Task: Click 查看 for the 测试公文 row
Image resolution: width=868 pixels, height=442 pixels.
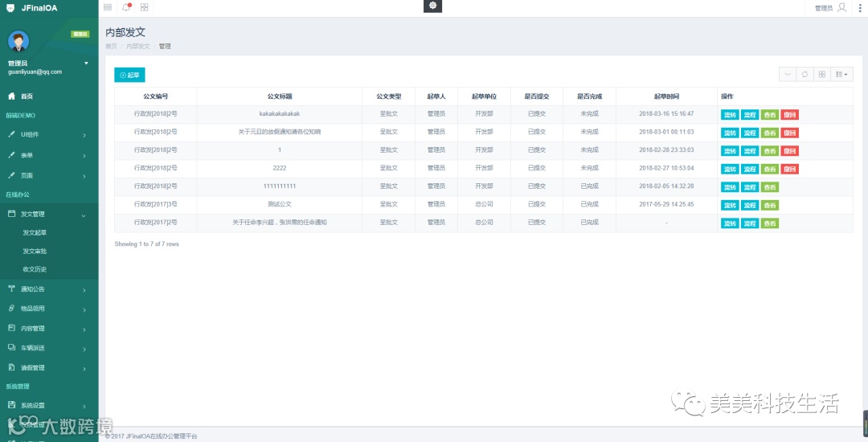Action: tap(769, 205)
